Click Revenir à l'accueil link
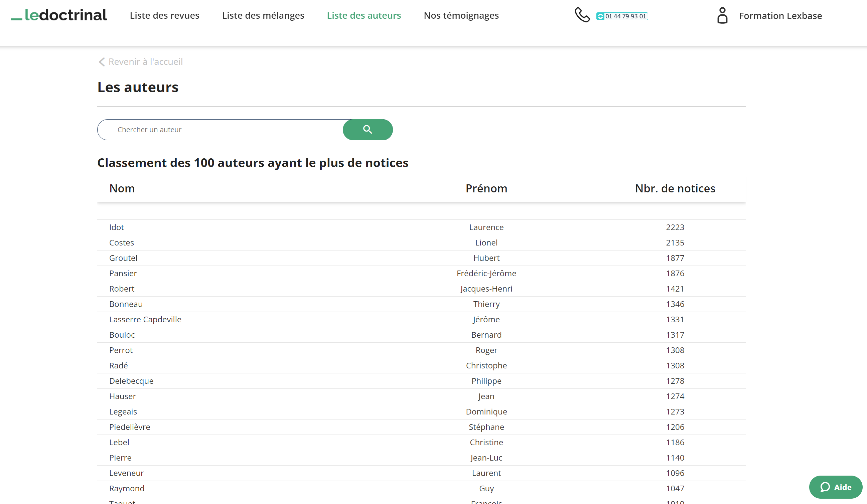Image resolution: width=867 pixels, height=504 pixels. point(146,61)
